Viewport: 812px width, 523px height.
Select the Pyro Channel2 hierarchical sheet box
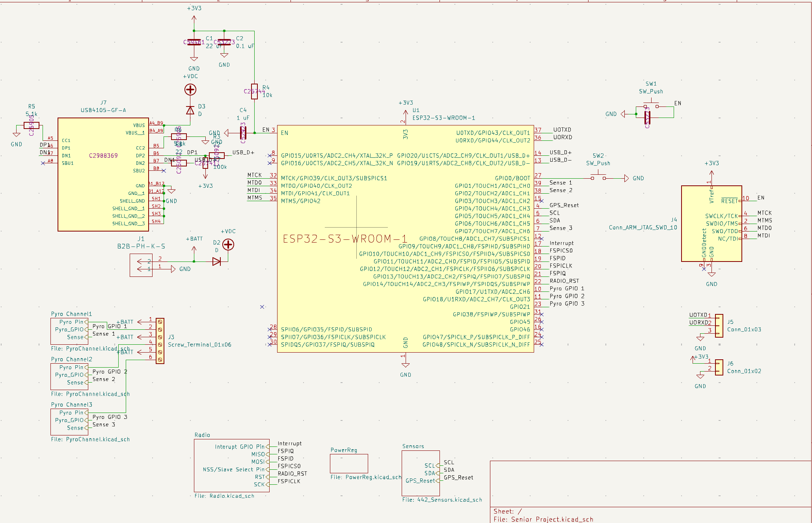click(69, 377)
